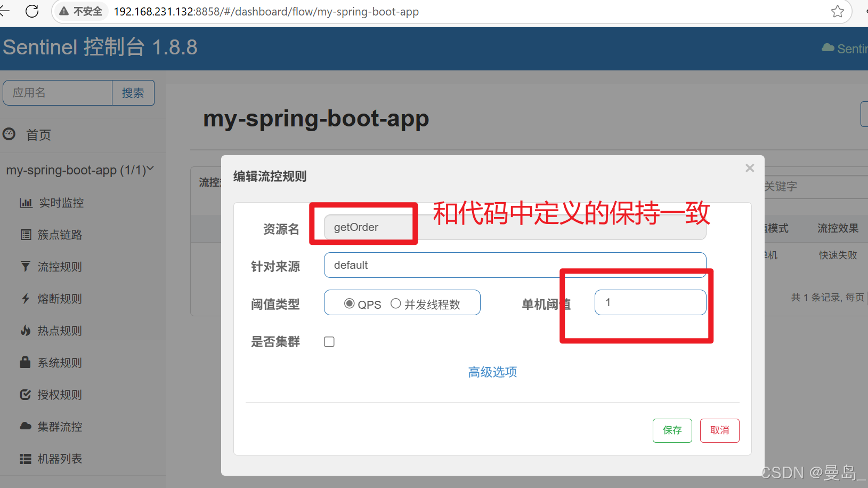Image resolution: width=868 pixels, height=488 pixels.
Task: Open 集群流控 menu item
Action: [60, 427]
